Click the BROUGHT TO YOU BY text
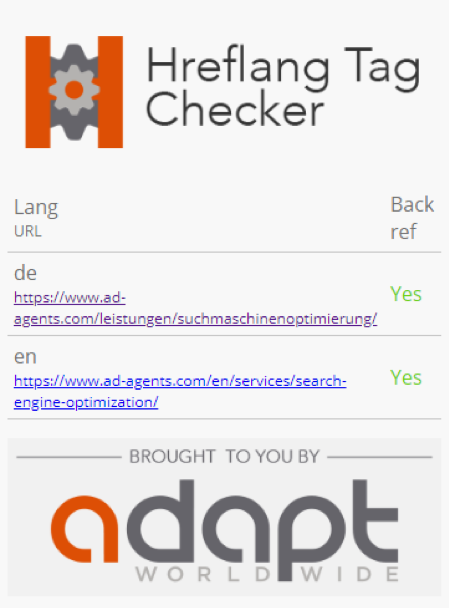Viewport: 449px width, 608px height. (x=224, y=456)
